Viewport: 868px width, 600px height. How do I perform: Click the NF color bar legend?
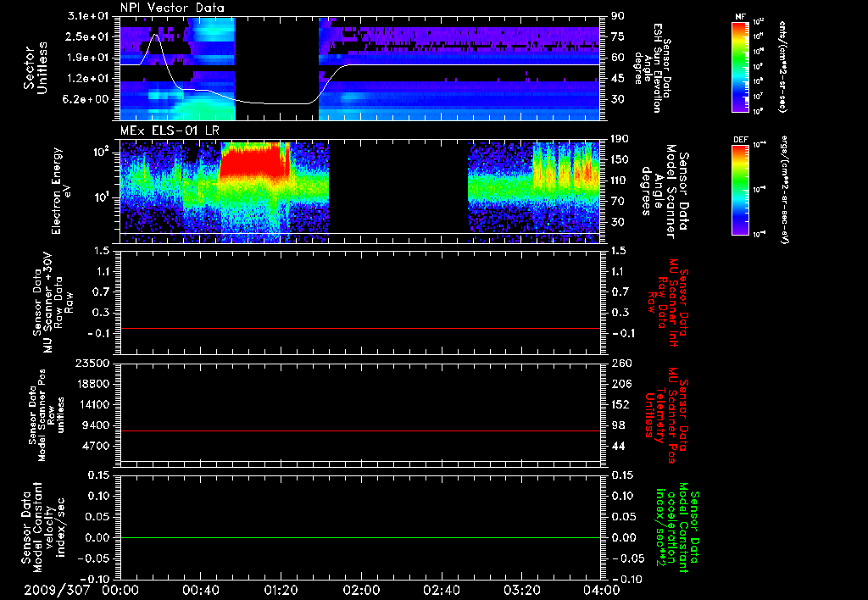click(x=740, y=66)
